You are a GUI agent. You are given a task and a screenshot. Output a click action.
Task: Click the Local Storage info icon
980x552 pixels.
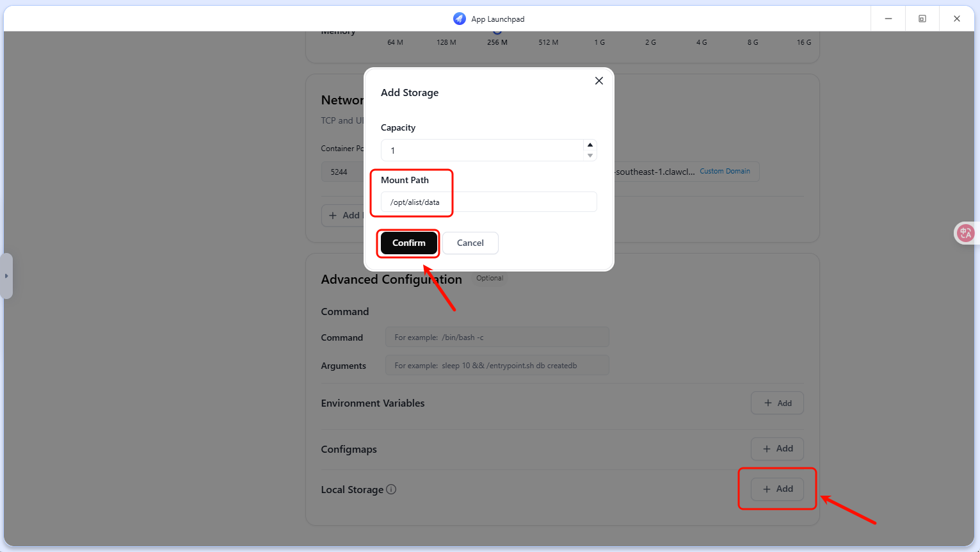391,489
